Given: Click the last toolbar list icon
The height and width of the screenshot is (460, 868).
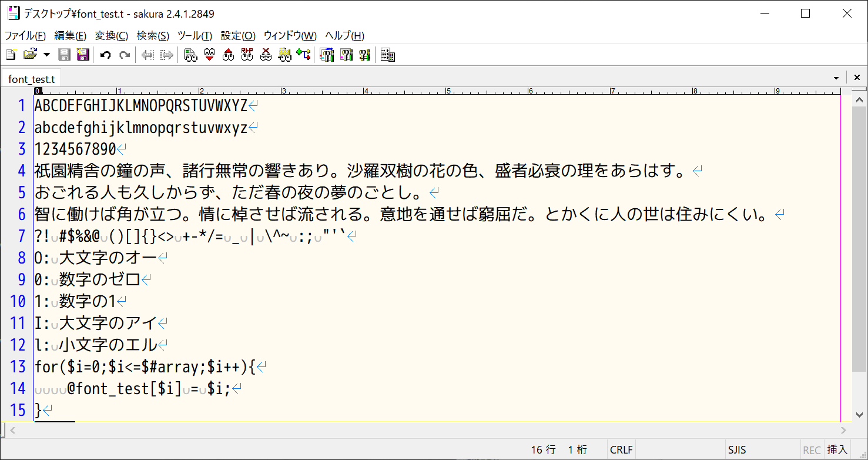Looking at the screenshot, I should (388, 55).
